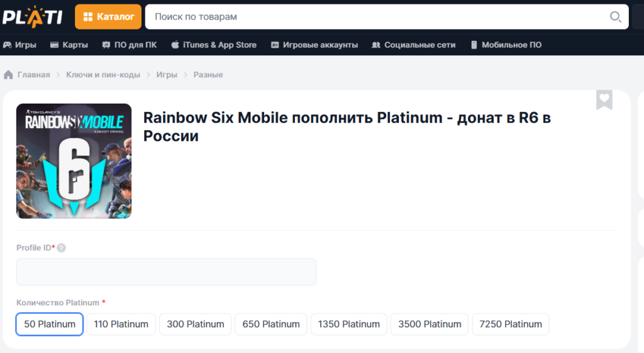Open the Каталог menu button
The height and width of the screenshot is (353, 644).
tap(108, 17)
